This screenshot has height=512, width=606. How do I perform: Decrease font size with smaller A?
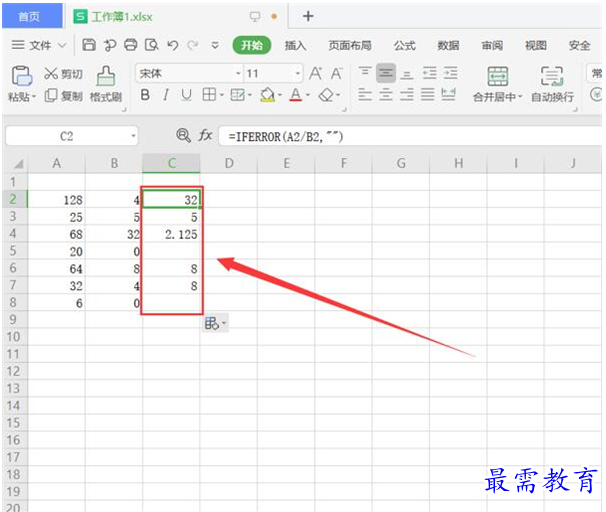pyautogui.click(x=337, y=73)
